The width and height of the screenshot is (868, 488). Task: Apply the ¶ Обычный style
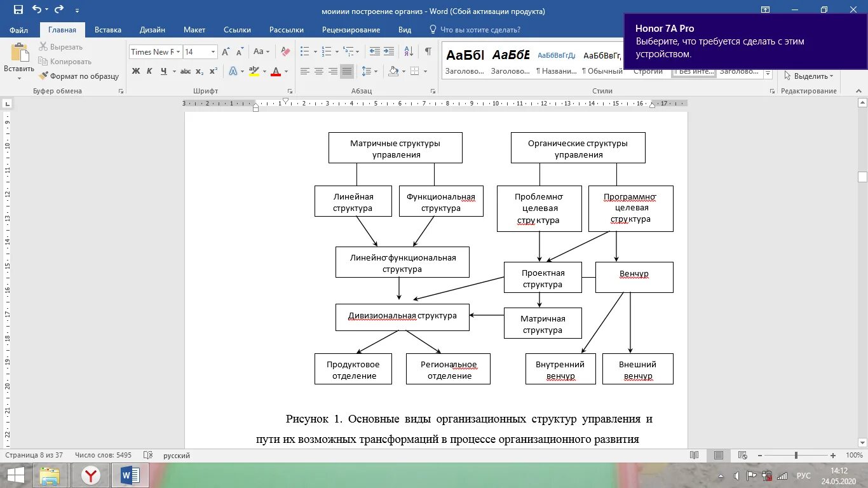[602, 60]
